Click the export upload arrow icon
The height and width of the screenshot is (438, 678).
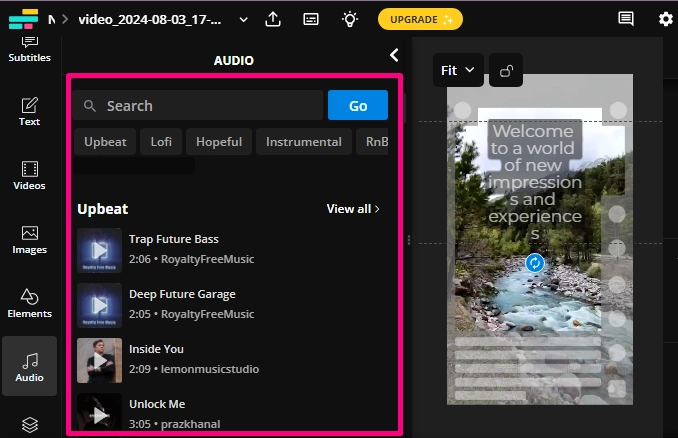coord(273,19)
